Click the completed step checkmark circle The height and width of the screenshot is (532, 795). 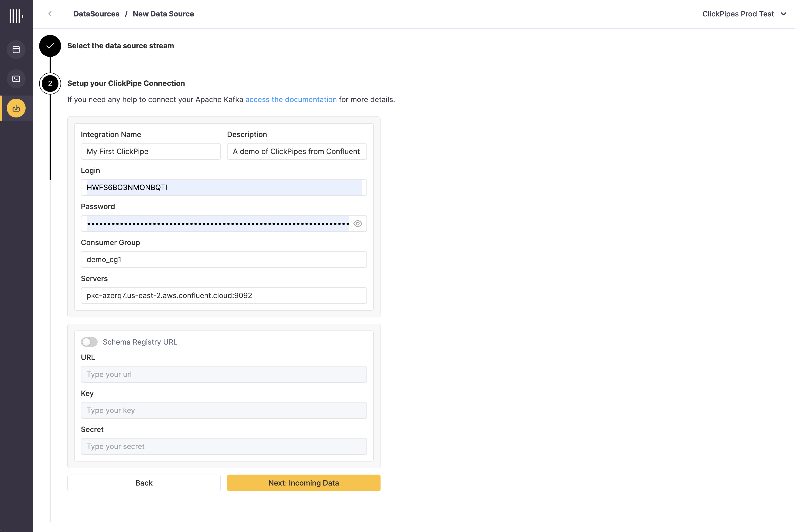click(50, 46)
